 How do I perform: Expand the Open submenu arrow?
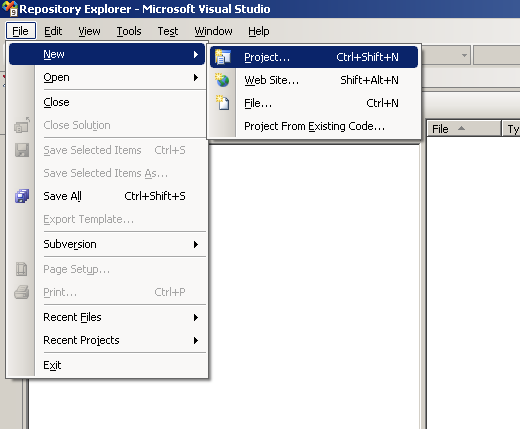[196, 77]
